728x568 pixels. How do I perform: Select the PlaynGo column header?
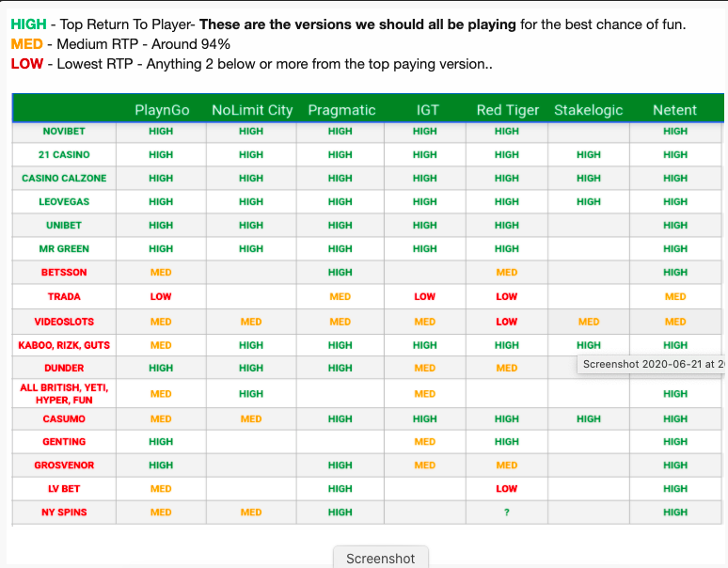tap(162, 110)
